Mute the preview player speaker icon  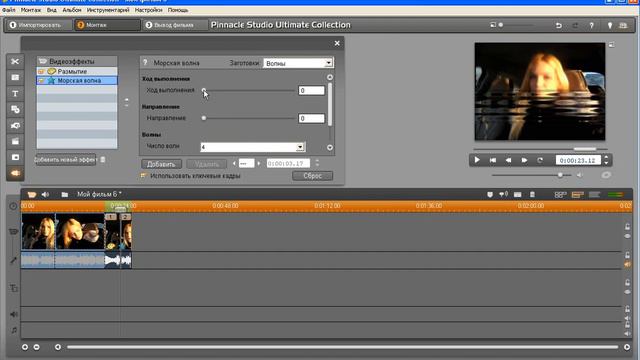[580, 175]
